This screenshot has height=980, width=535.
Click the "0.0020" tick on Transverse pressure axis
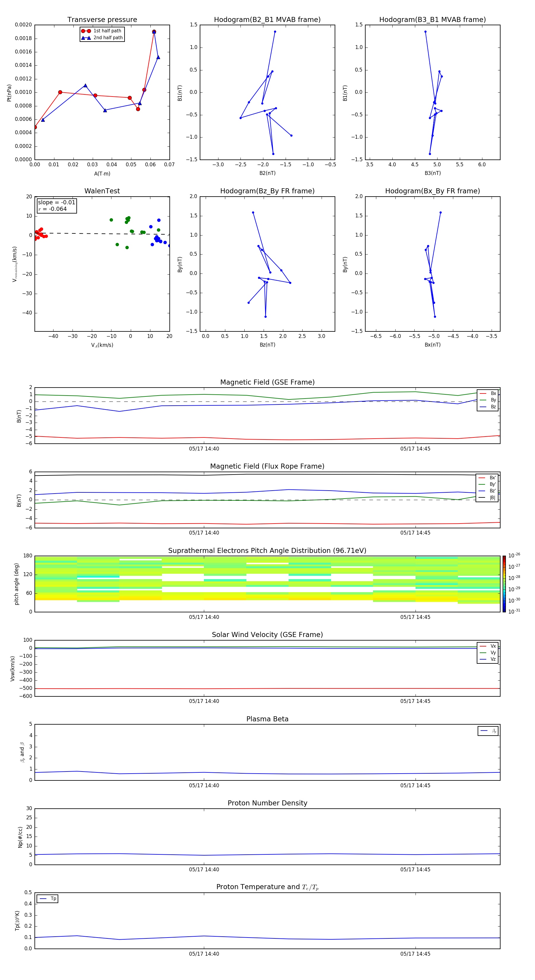[23, 25]
